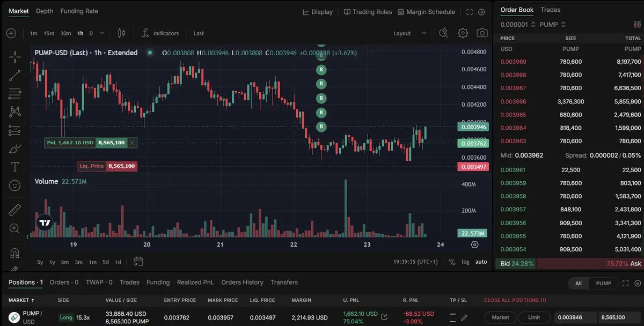Image resolution: width=644 pixels, height=326 pixels.
Task: Open the alert clock icon
Action: tap(443, 33)
